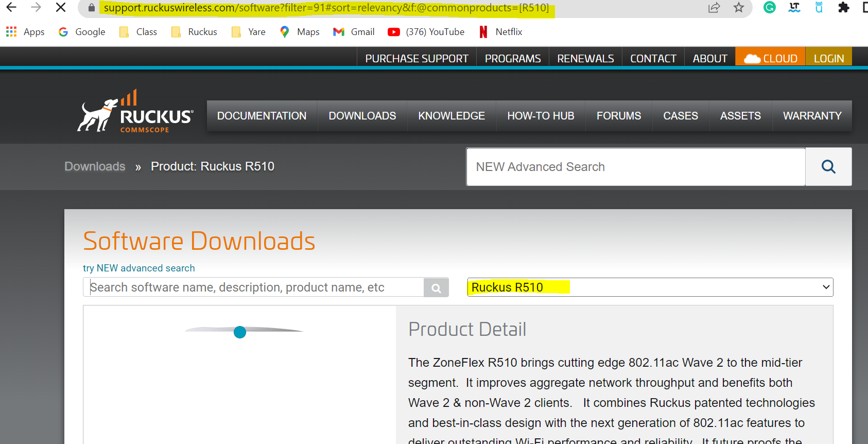Click the share page icon in address bar
This screenshot has width=868, height=444.
point(714,8)
